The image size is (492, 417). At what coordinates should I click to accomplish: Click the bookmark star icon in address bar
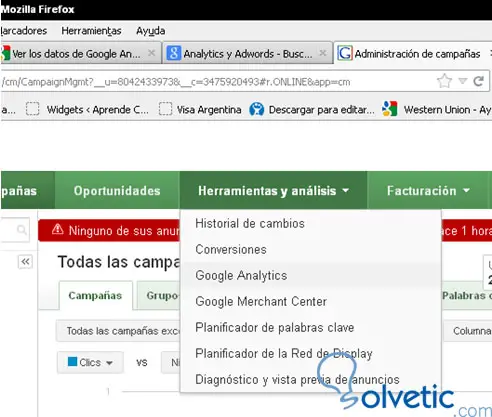click(x=444, y=81)
